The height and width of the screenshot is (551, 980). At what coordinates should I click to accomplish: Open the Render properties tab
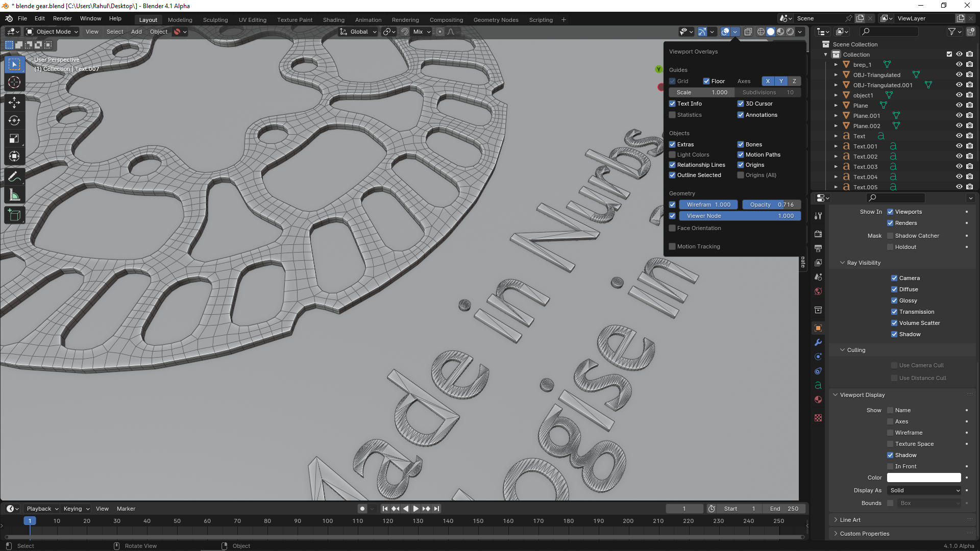coord(818,234)
